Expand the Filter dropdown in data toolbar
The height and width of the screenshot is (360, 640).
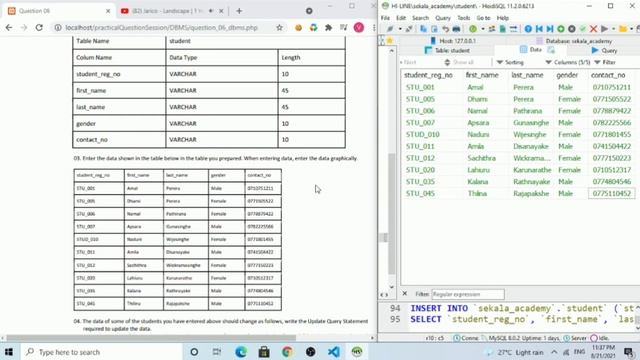click(x=605, y=62)
